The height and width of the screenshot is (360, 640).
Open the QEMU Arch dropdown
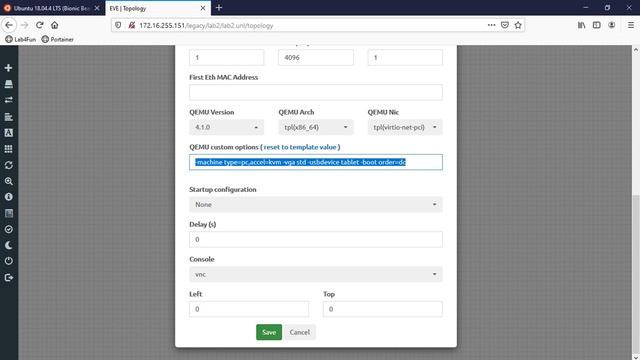316,127
